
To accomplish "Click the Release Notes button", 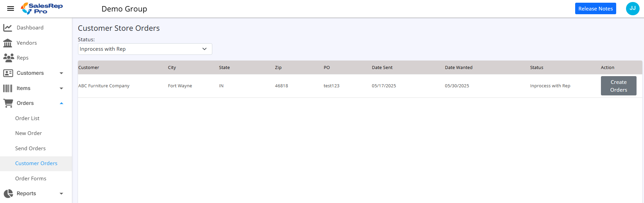I will pos(595,9).
